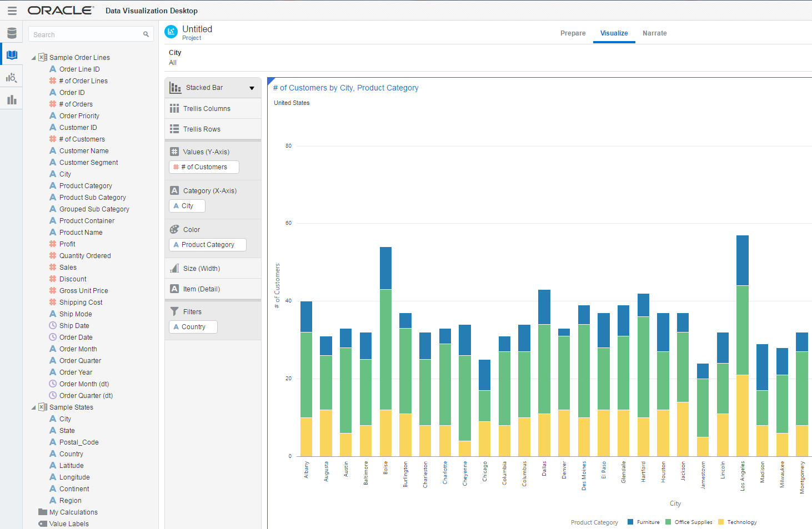Image resolution: width=812 pixels, height=529 pixels.
Task: Collapse the Sample States dataset
Action: tap(33, 407)
